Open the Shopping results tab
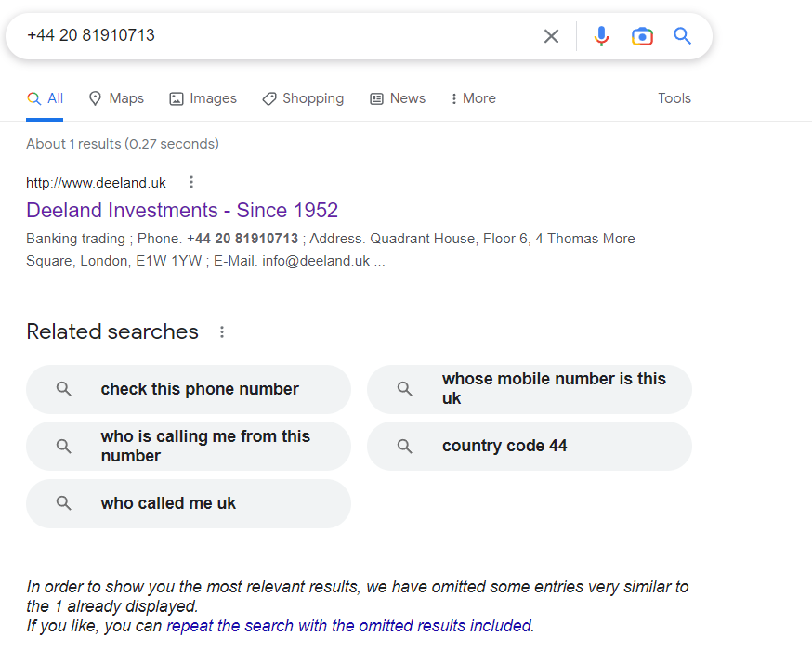Image resolution: width=812 pixels, height=649 pixels. point(303,98)
